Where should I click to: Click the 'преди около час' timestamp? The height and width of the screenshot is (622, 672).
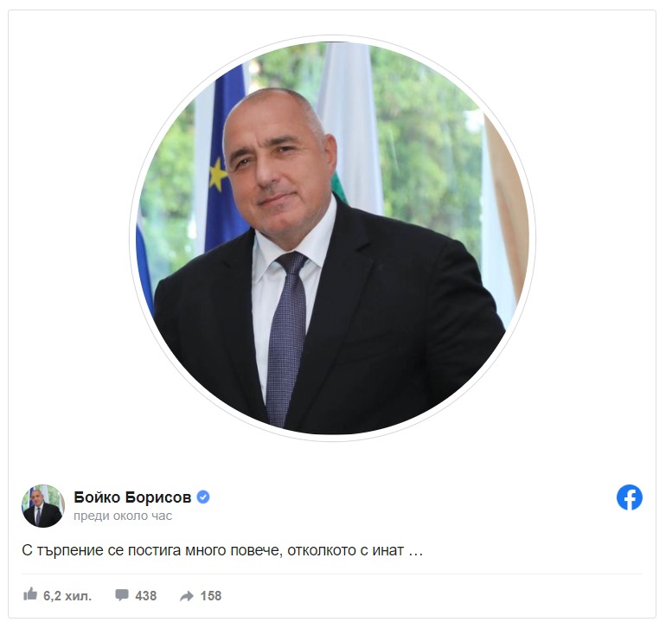(x=123, y=516)
